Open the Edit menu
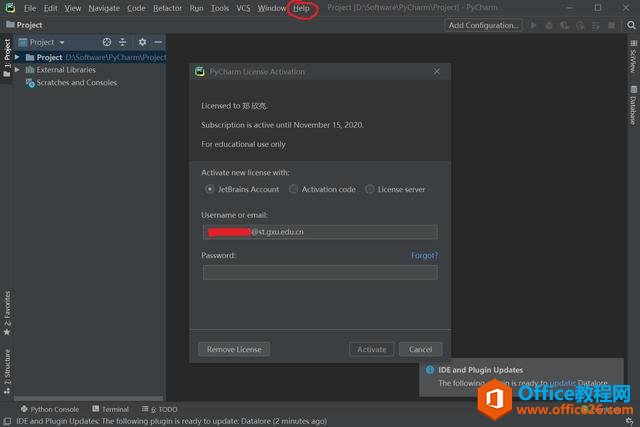 pyautogui.click(x=51, y=8)
